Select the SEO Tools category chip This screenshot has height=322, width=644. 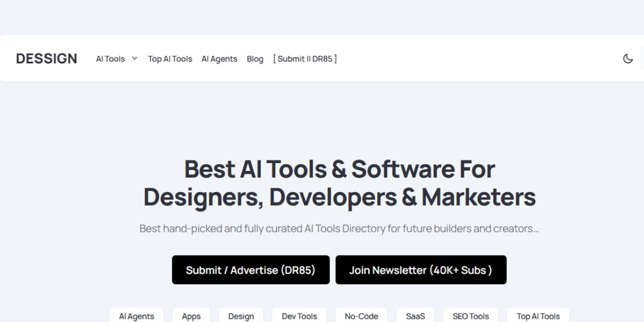coord(471,316)
